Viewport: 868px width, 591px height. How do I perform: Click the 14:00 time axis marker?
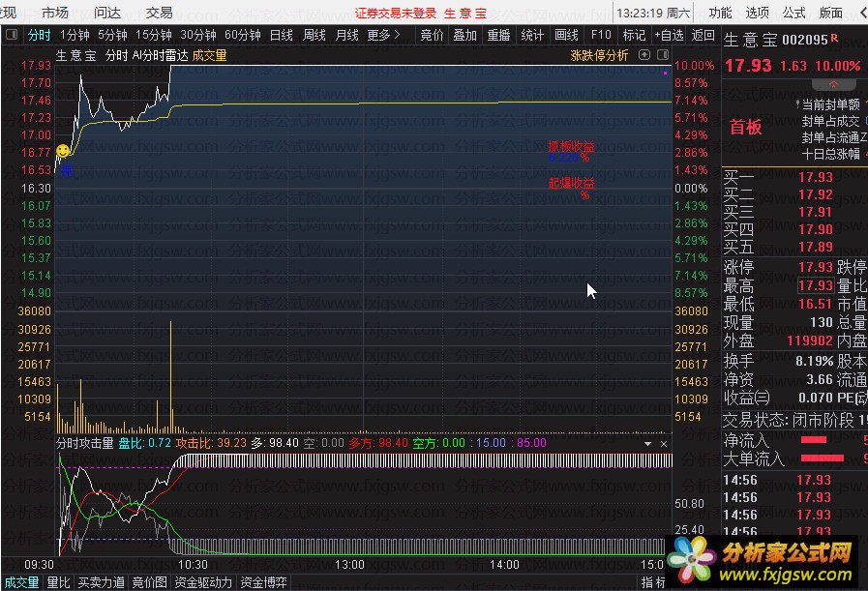tap(504, 565)
